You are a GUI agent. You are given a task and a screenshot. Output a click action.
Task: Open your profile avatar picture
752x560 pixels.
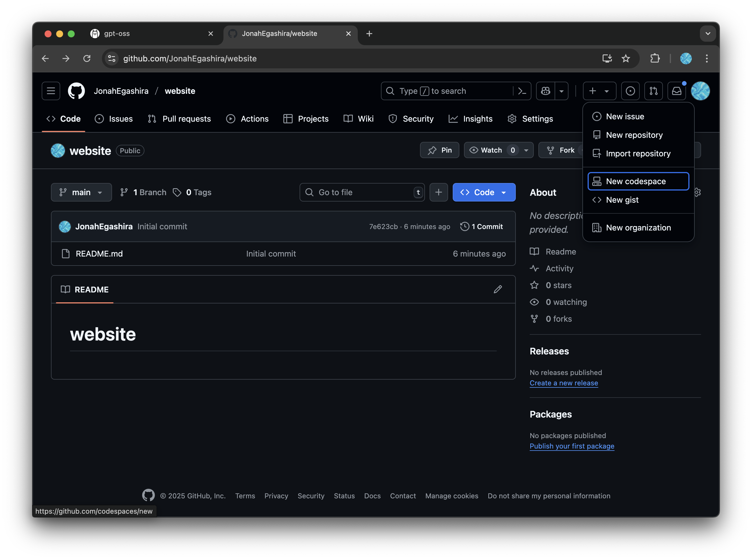pyautogui.click(x=700, y=91)
